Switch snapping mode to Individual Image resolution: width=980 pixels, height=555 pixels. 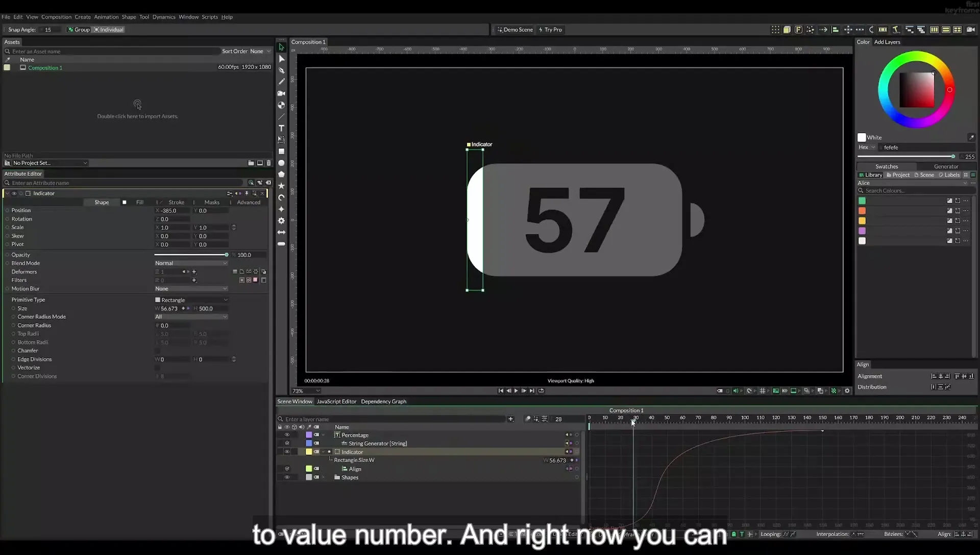pos(109,30)
